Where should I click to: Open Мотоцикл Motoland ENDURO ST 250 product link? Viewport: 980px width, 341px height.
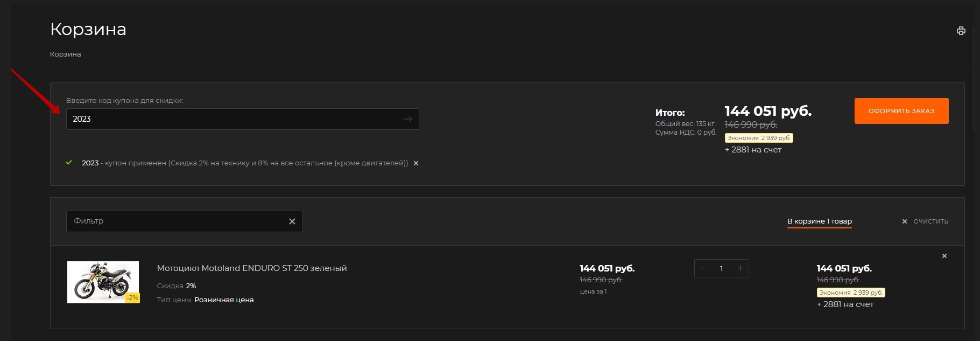point(251,268)
